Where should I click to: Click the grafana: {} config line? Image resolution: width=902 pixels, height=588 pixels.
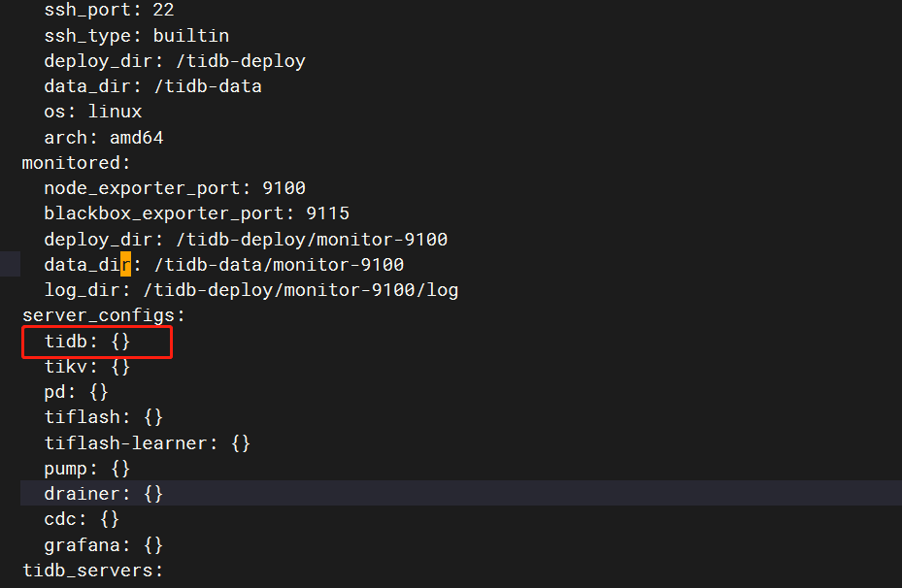(x=104, y=545)
